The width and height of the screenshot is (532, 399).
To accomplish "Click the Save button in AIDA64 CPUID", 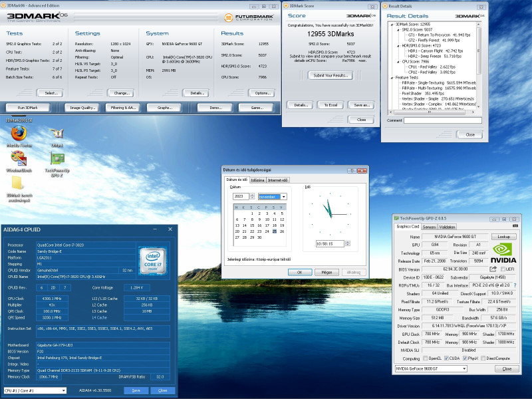I will 136,390.
